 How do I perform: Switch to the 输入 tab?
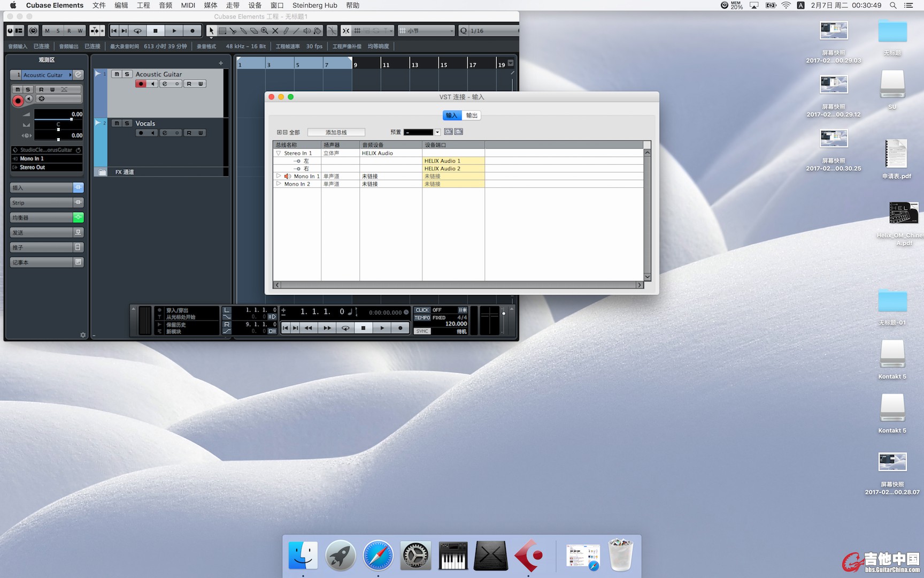coord(452,116)
